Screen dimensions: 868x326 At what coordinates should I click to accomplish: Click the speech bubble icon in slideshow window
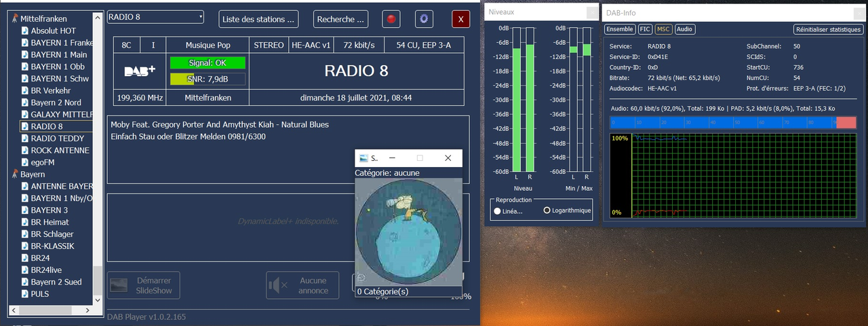361,277
